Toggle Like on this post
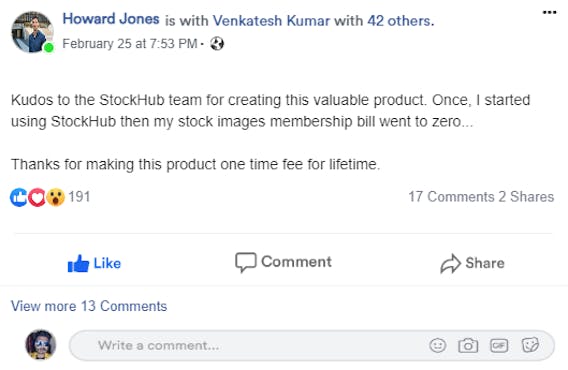 click(95, 263)
